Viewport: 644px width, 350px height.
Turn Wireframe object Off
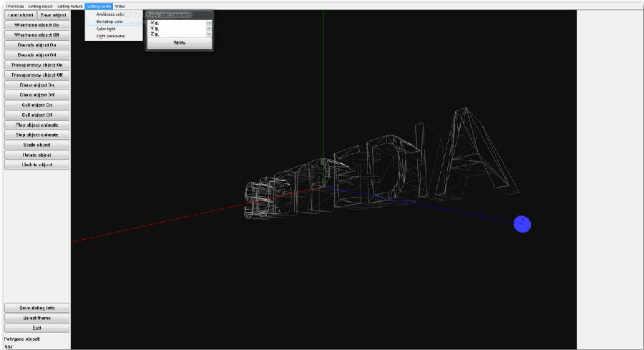(x=37, y=35)
